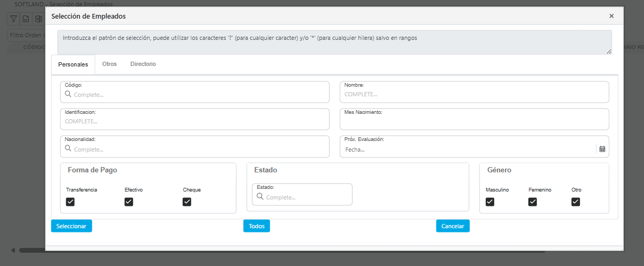Viewport: 644px width, 266px height.
Task: Switch to the Otros tab
Action: 109,64
